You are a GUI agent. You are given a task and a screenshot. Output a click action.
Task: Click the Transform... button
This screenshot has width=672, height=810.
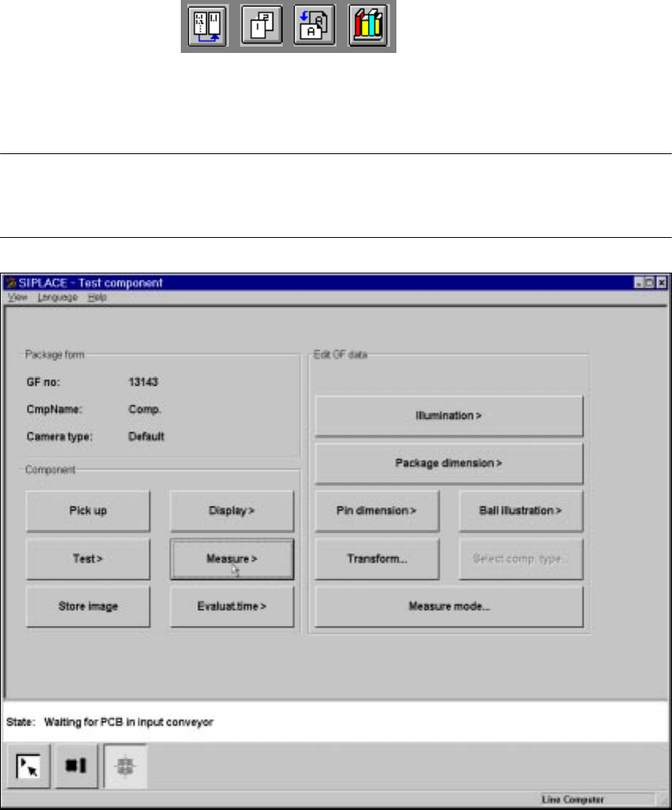[x=377, y=559]
